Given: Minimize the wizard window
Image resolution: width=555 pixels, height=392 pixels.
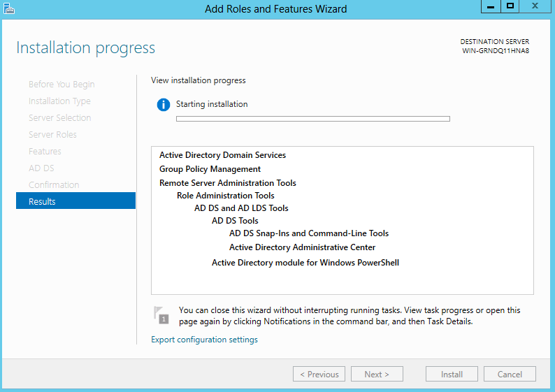Looking at the screenshot, I should tap(491, 6).
